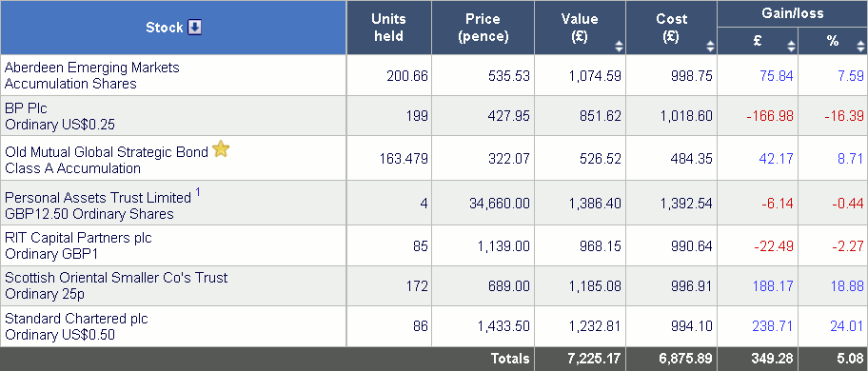Screen dimensions: 868x371
Task: Click the Price (pence) column header
Action: tap(483, 28)
